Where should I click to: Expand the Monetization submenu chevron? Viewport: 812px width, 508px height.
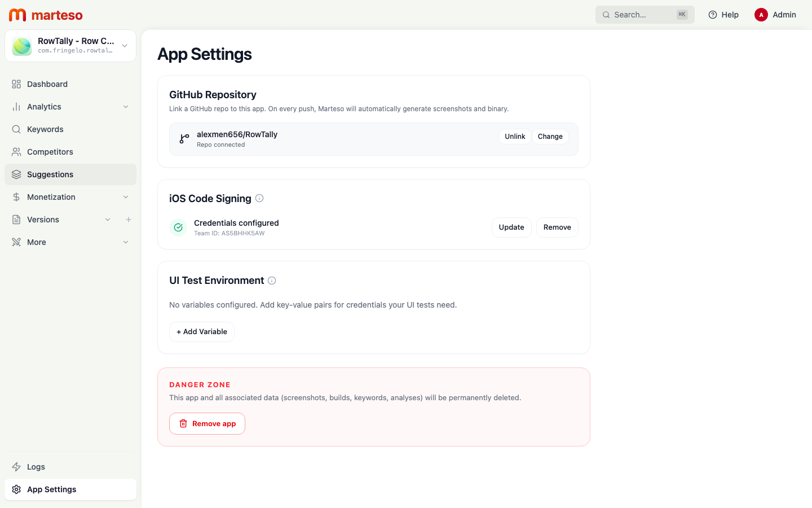point(126,197)
